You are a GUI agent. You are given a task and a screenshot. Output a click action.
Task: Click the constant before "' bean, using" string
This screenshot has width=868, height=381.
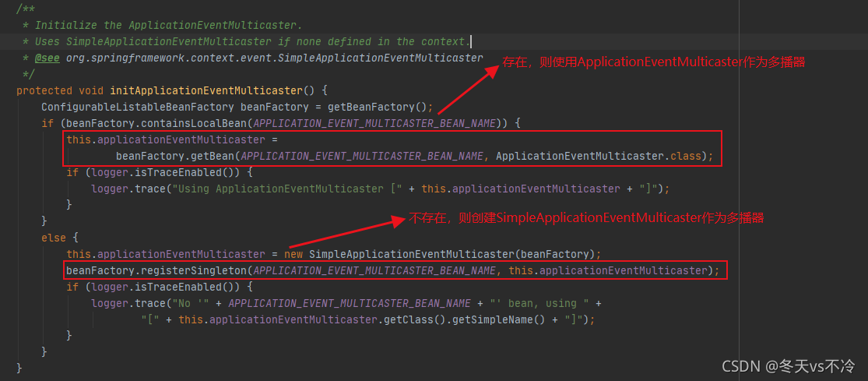click(350, 303)
